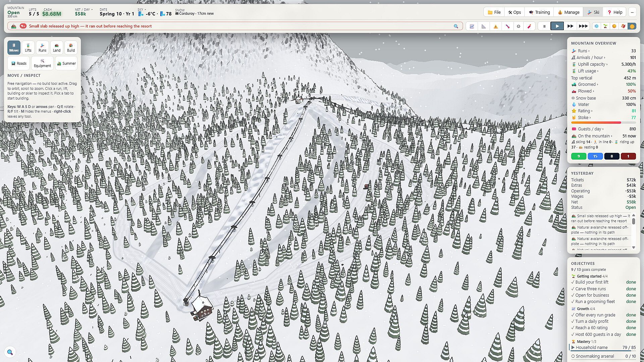
Task: Click the blue runs count swatch 15
Action: (x=595, y=156)
